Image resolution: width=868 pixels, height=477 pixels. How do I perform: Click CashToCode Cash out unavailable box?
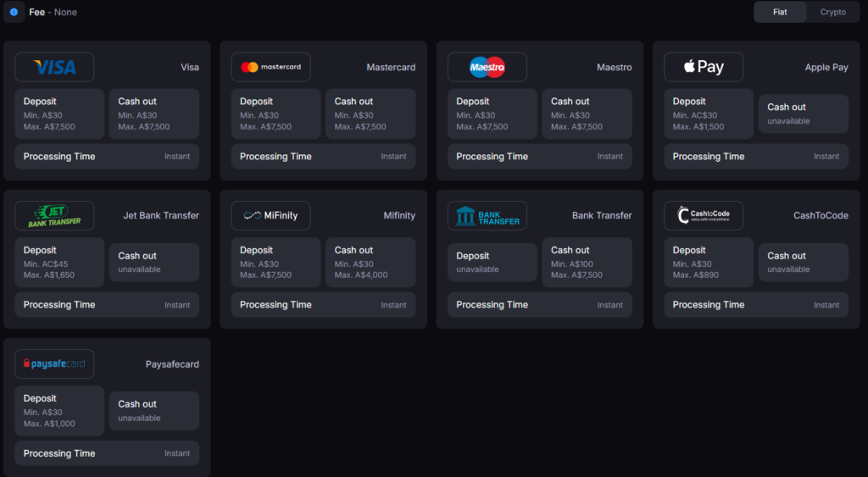tap(804, 263)
